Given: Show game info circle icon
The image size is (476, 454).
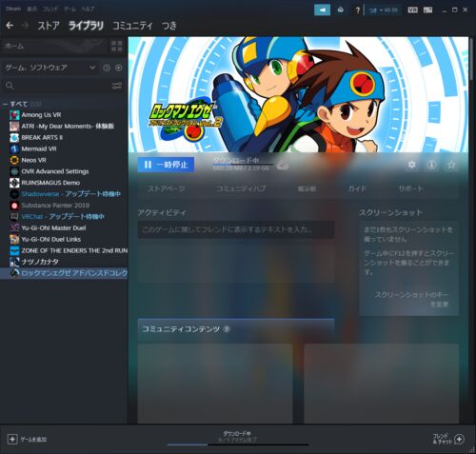Looking at the screenshot, I should [x=431, y=165].
